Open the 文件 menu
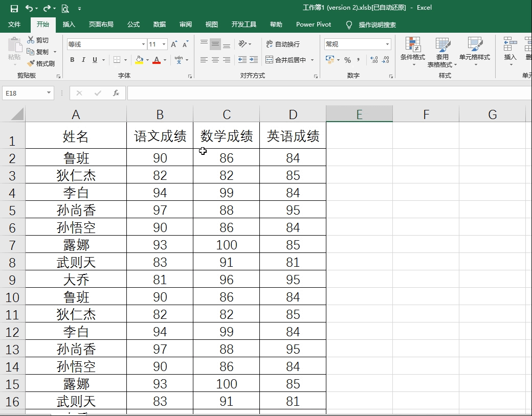532x416 pixels. [x=14, y=25]
